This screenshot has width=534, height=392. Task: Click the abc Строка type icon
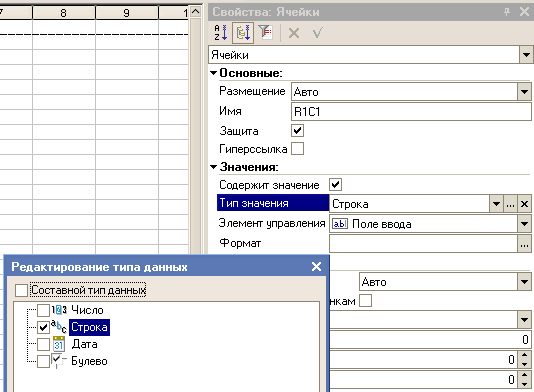tap(59, 327)
